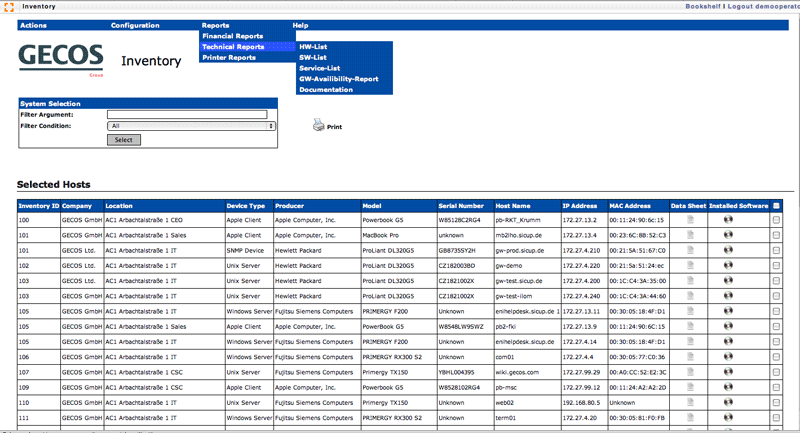View installed software for com01

[x=728, y=356]
